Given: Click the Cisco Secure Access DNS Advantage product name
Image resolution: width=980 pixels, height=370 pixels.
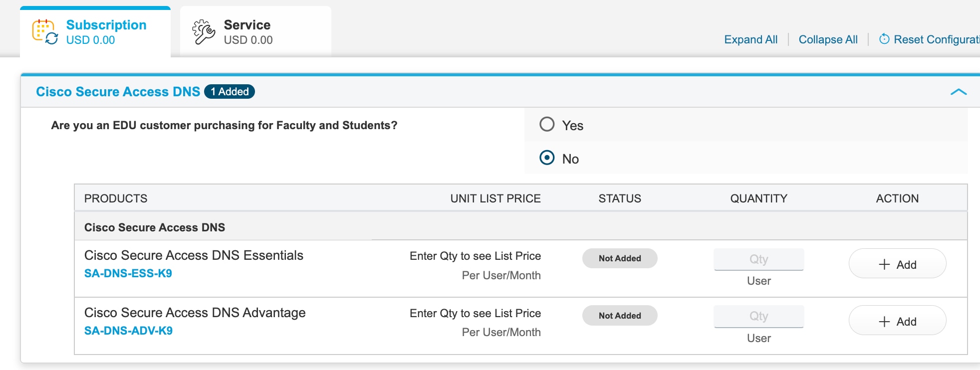Looking at the screenshot, I should (x=195, y=313).
